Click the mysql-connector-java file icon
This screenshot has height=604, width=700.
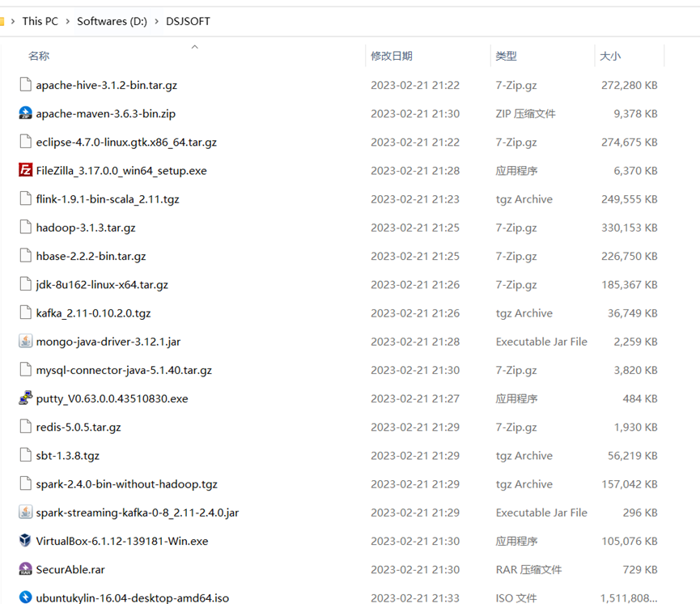[25, 369]
